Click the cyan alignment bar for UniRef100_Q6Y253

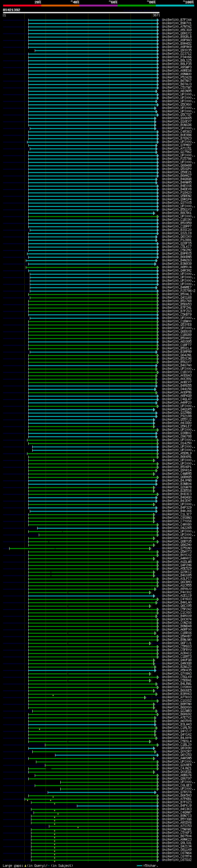pos(107,755)
